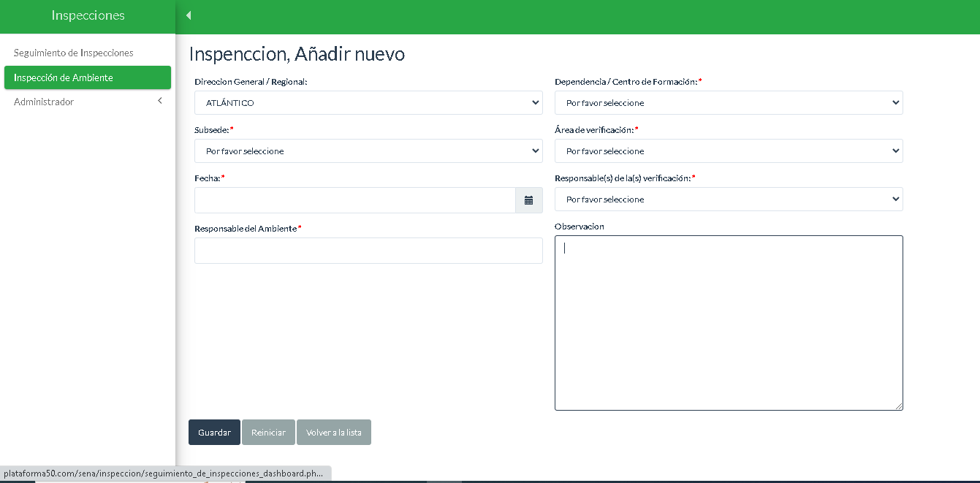980x483 pixels.
Task: Click the Administrador menu item label
Action: [x=44, y=102]
